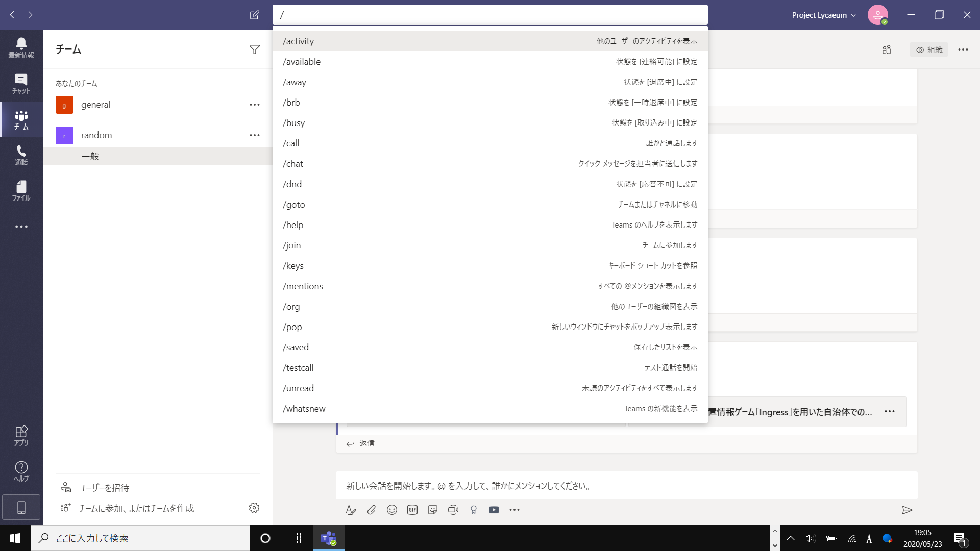Open more messaging options in the compose bar

click(514, 509)
